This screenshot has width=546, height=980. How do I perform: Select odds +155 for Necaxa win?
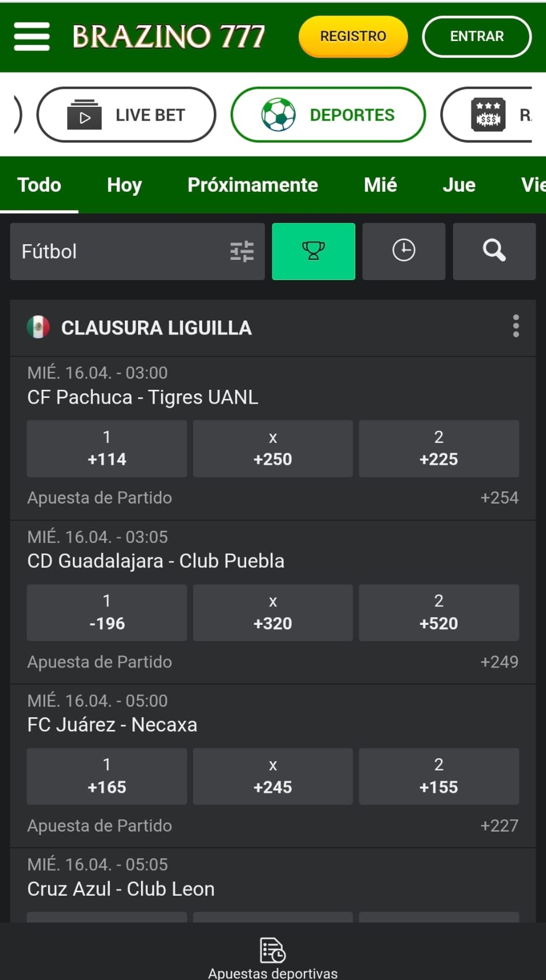tap(439, 777)
